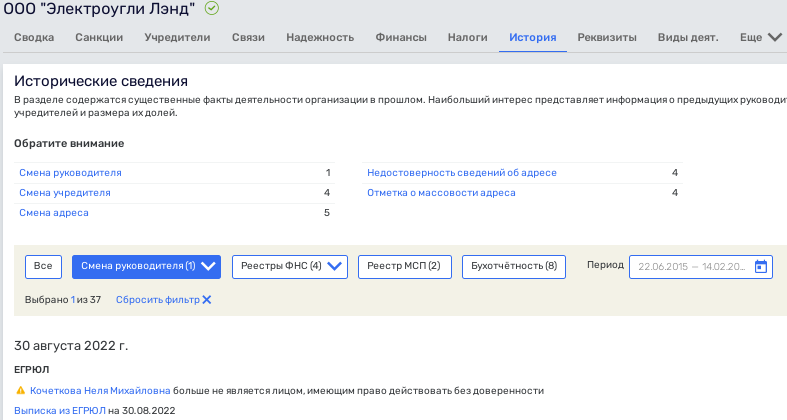Open Недостоверность сведений об адресе link
The width and height of the screenshot is (787, 420).
[x=462, y=173]
